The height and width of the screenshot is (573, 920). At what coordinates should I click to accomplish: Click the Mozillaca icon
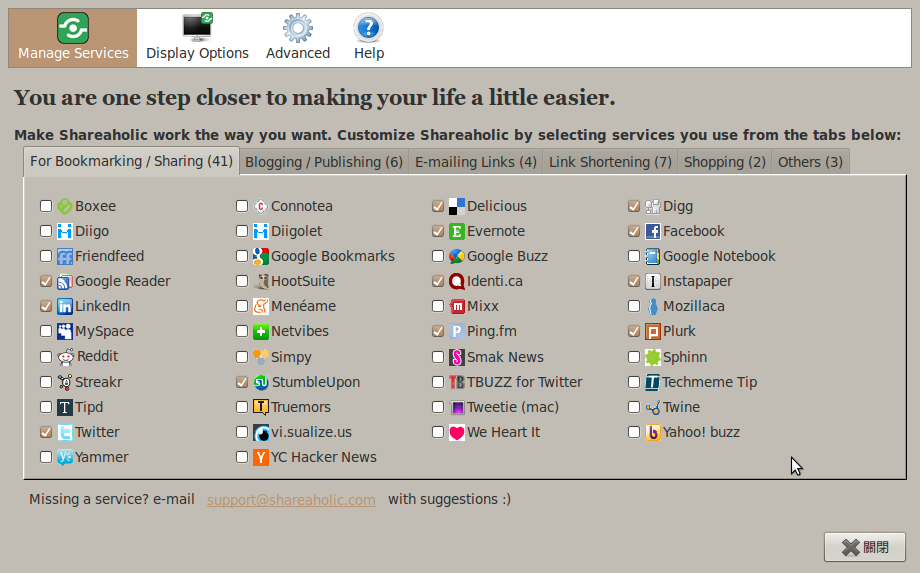(x=652, y=306)
